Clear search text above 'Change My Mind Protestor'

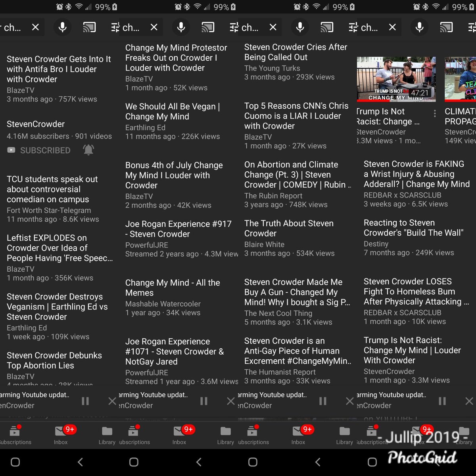click(x=154, y=27)
